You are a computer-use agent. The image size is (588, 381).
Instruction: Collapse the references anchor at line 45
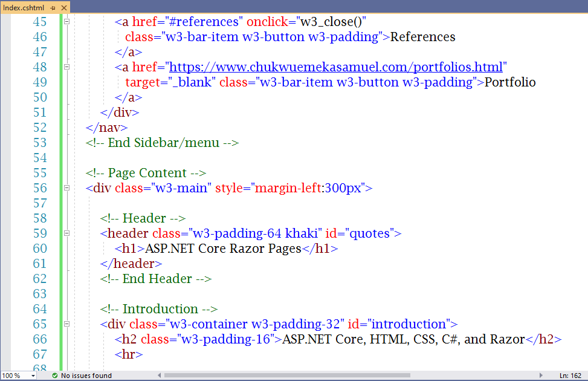pos(66,22)
